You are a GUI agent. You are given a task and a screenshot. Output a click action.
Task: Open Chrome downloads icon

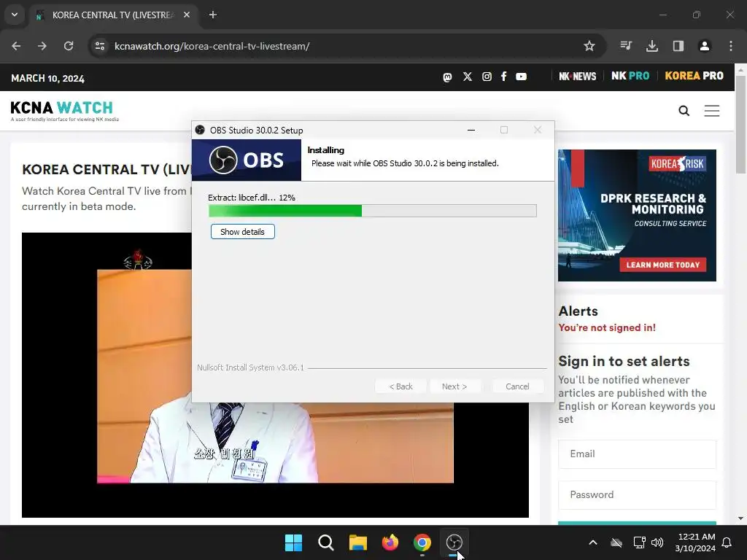point(652,46)
